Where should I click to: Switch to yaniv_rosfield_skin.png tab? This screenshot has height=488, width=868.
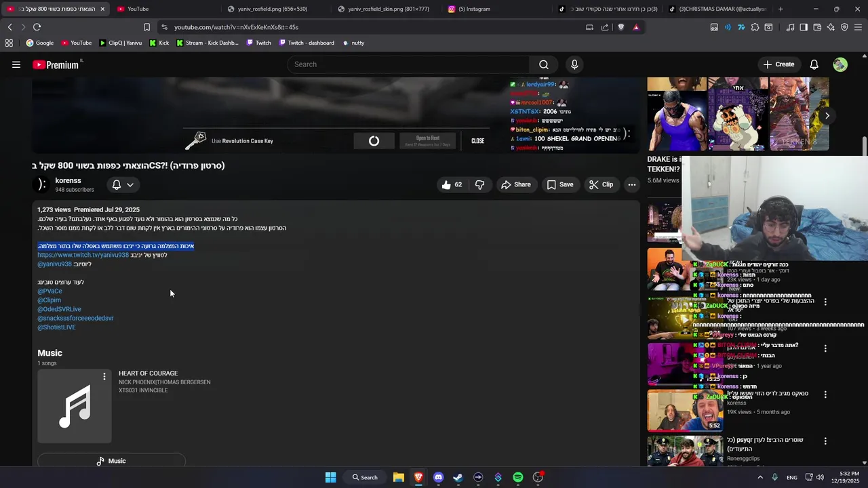[x=388, y=9]
